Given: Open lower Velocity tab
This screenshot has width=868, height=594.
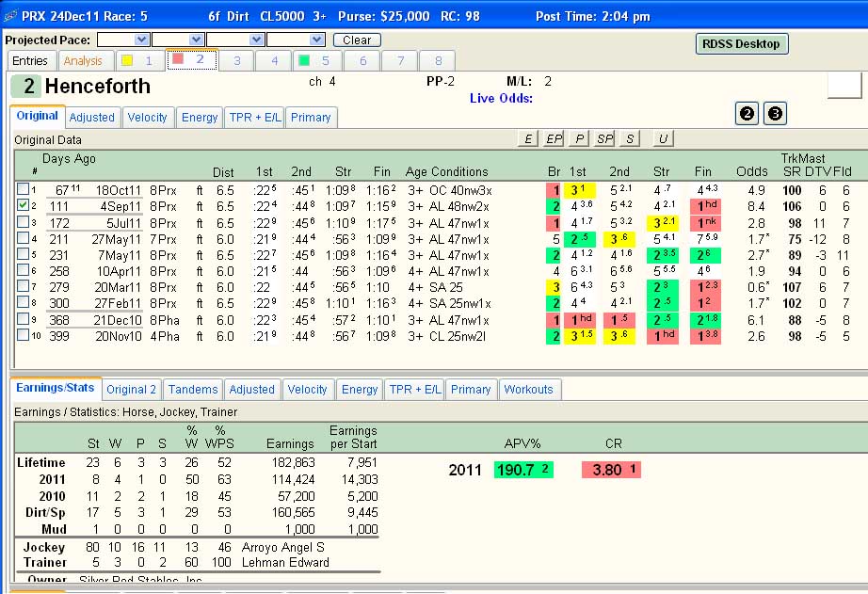Looking at the screenshot, I should tap(307, 389).
